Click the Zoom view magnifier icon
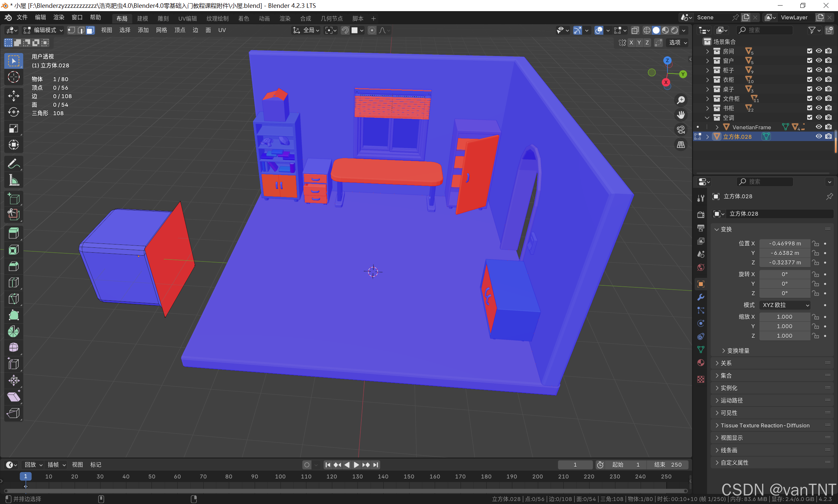Image resolution: width=838 pixels, height=504 pixels. 681,100
